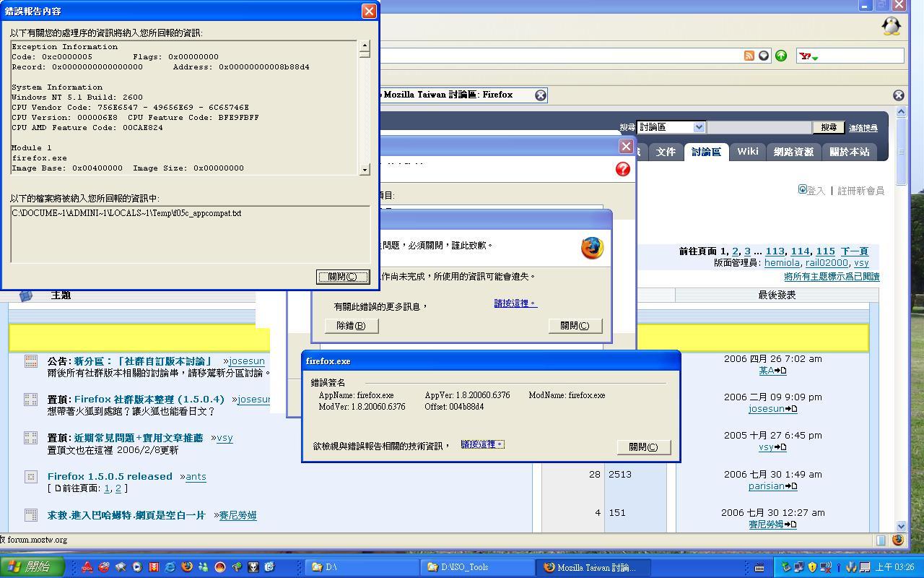Close the Mozilla Taiwan 討論區 tab
The image size is (924, 578).
point(540,95)
